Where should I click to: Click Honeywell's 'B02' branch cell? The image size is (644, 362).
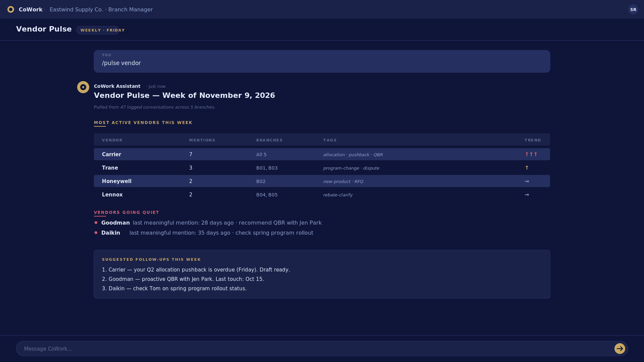[261, 181]
